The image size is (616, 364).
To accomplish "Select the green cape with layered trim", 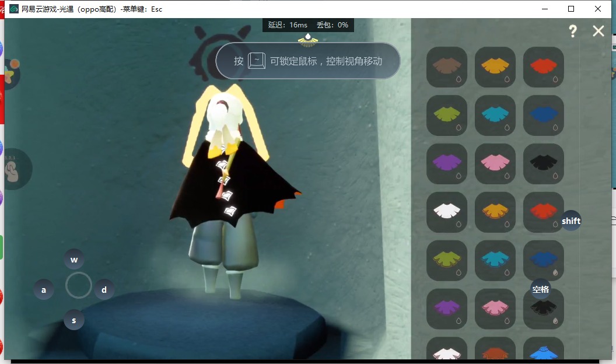I will (x=447, y=260).
